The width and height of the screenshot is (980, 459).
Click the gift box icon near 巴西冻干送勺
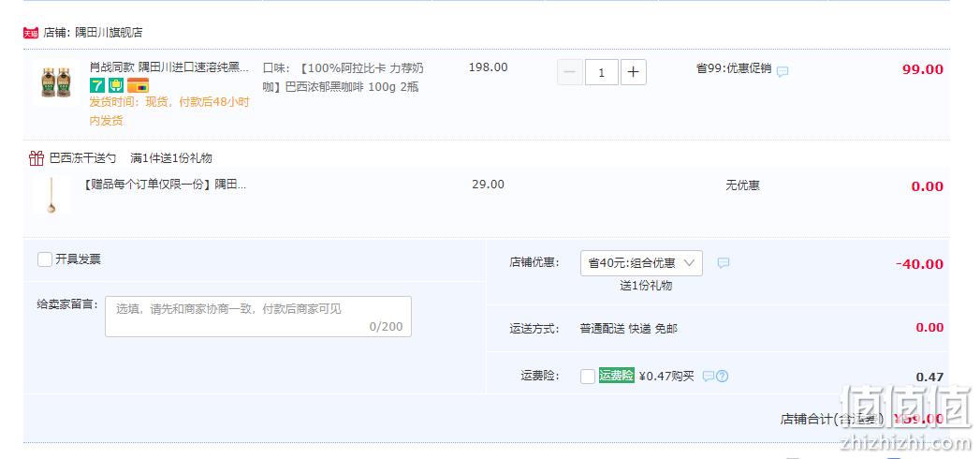(x=37, y=158)
